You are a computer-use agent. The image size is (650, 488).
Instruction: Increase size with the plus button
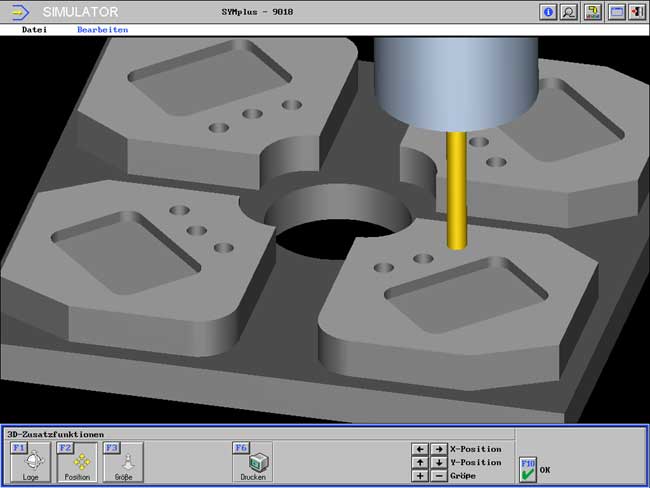[x=420, y=476]
